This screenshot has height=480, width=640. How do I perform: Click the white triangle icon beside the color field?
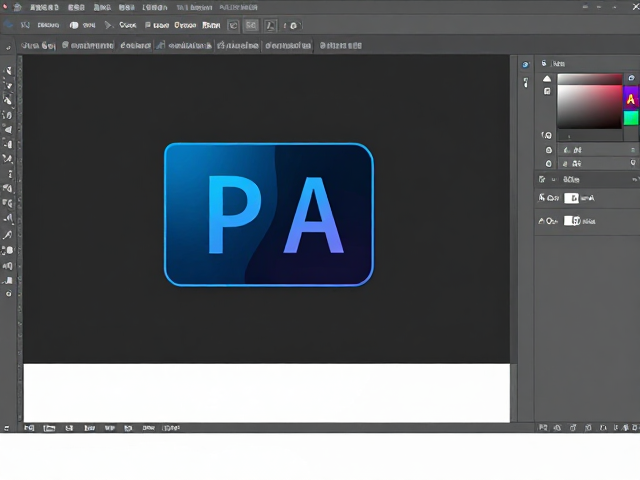coord(547,78)
